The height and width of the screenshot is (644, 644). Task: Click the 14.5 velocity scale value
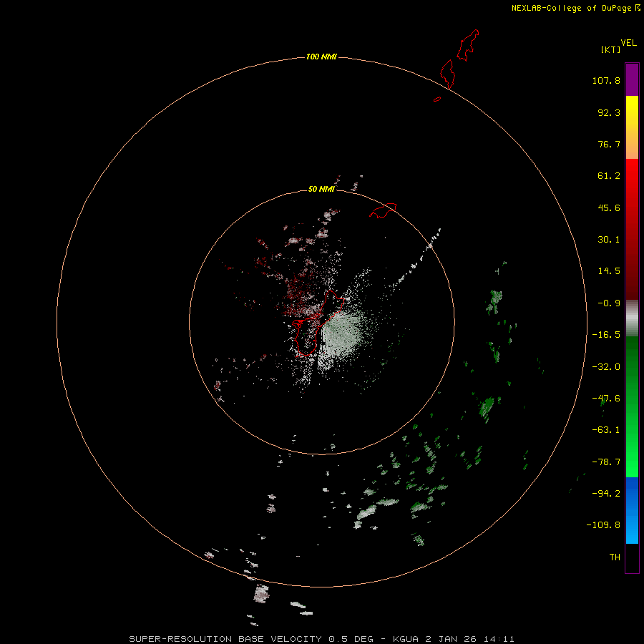609,271
